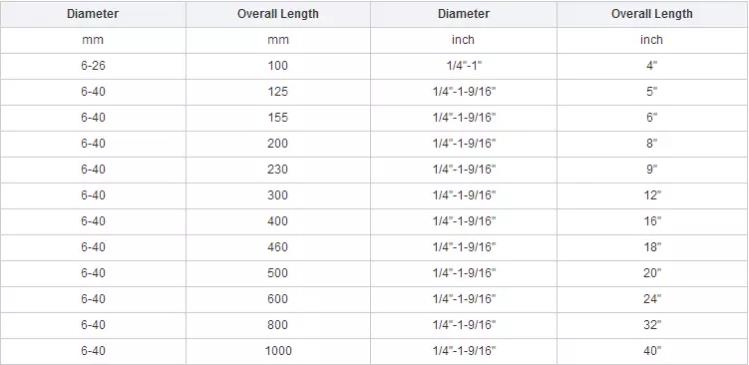Click the inch Overall Length column header
Image resolution: width=749 pixels, height=365 pixels.
click(x=652, y=14)
